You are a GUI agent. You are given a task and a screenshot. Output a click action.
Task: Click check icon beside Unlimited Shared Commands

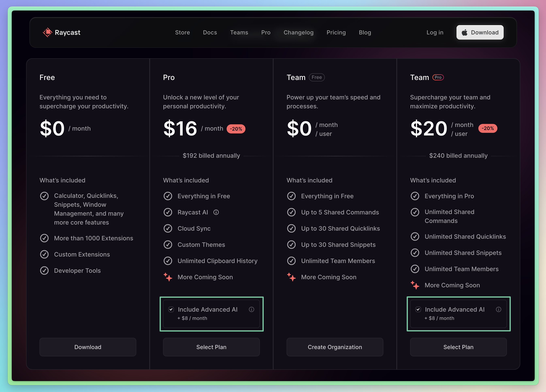[415, 212]
